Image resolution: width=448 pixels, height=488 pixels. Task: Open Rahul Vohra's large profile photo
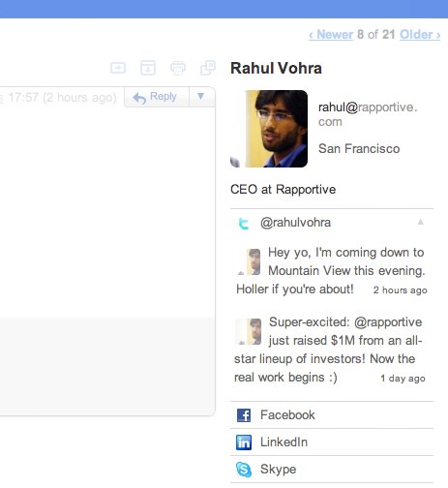click(269, 129)
